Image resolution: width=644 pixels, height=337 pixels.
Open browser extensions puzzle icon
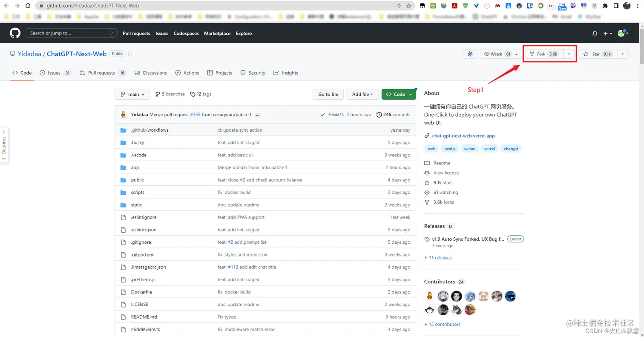[605, 6]
